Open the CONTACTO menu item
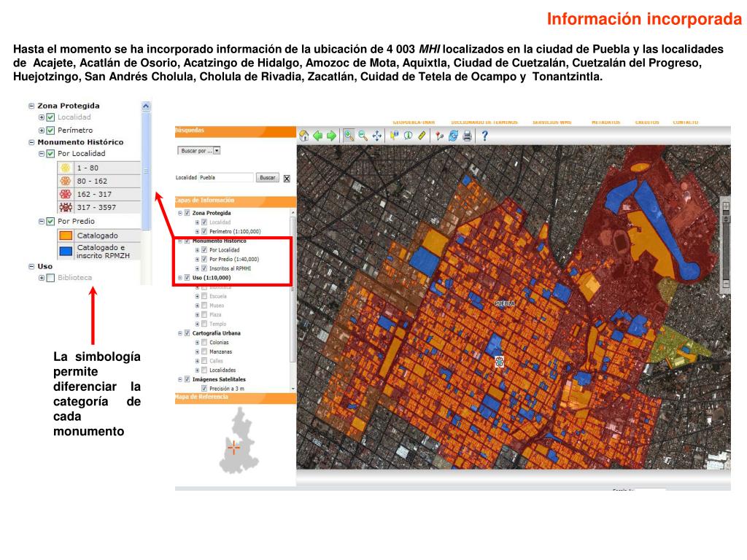Viewport: 747px width, 560px height. click(686, 122)
